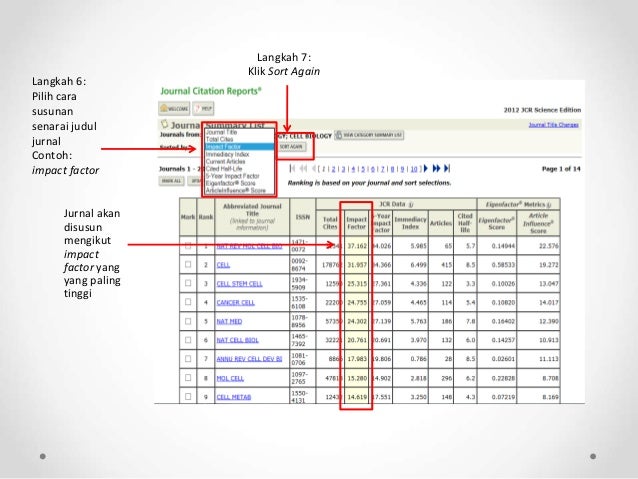This screenshot has height=479, width=638.
Task: Choose Total Cites in sort dropdown
Action: pyautogui.click(x=239, y=139)
